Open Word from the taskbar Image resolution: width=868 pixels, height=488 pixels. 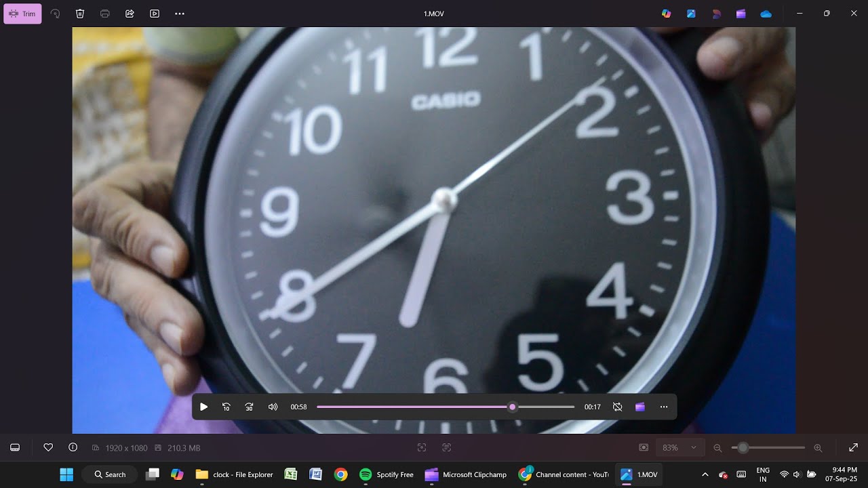(x=316, y=474)
